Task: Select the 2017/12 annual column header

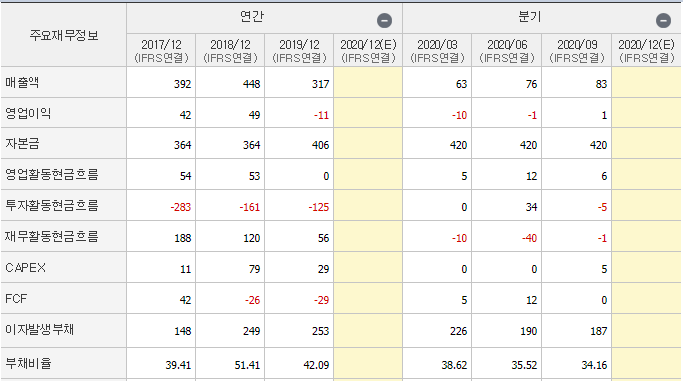Action: click(161, 51)
